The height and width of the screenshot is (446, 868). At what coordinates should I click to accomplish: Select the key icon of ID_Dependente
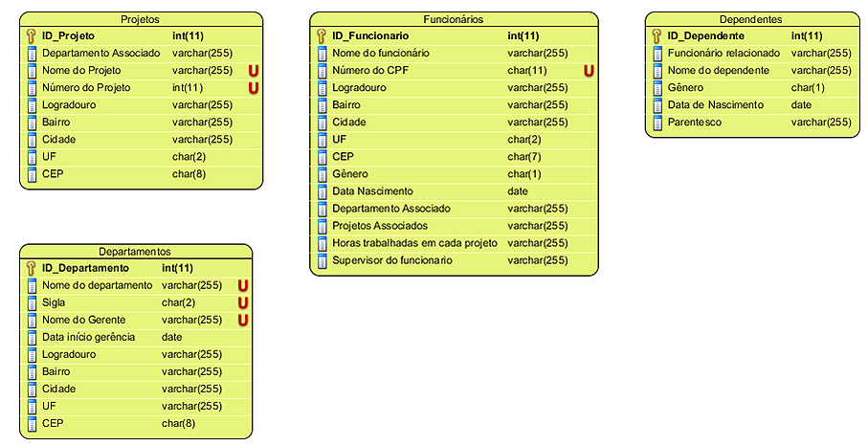[657, 36]
